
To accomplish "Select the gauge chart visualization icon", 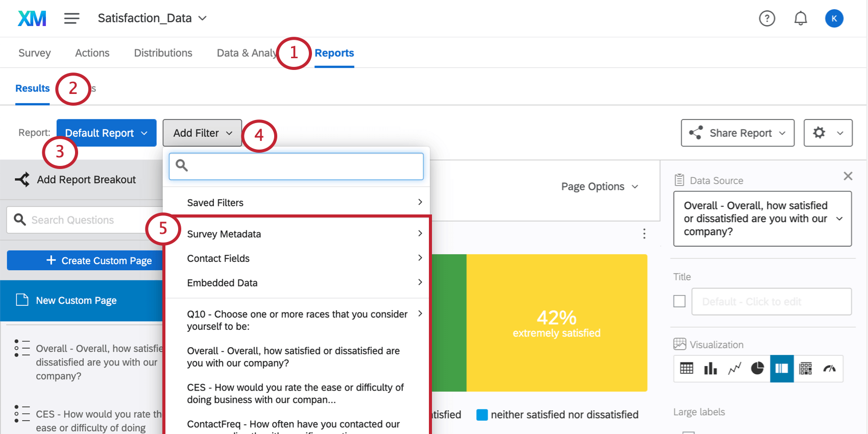I will point(830,368).
